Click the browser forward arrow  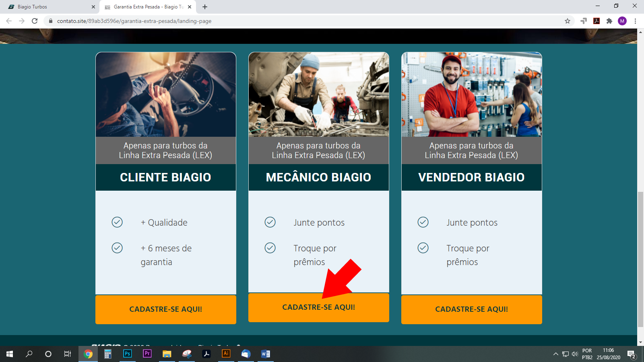(x=22, y=21)
